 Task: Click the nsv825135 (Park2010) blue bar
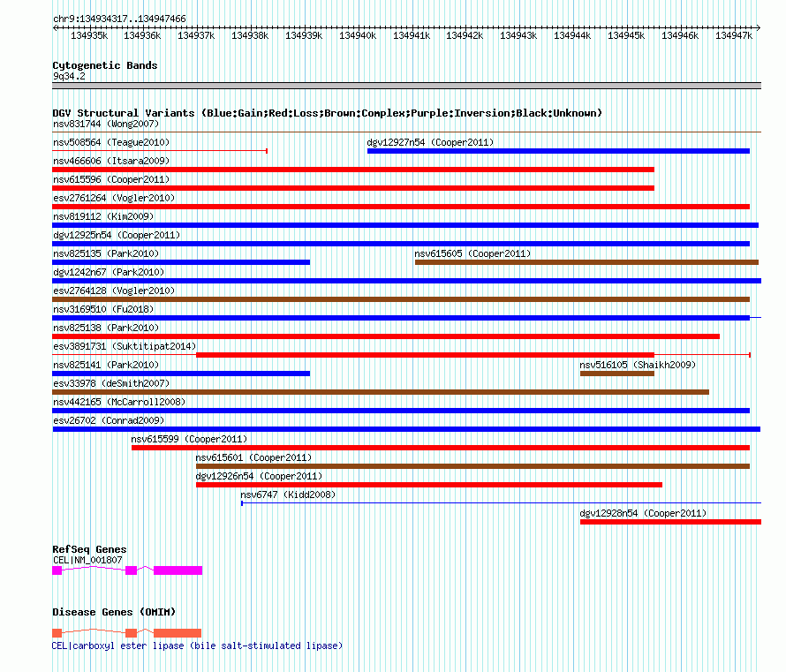point(181,262)
